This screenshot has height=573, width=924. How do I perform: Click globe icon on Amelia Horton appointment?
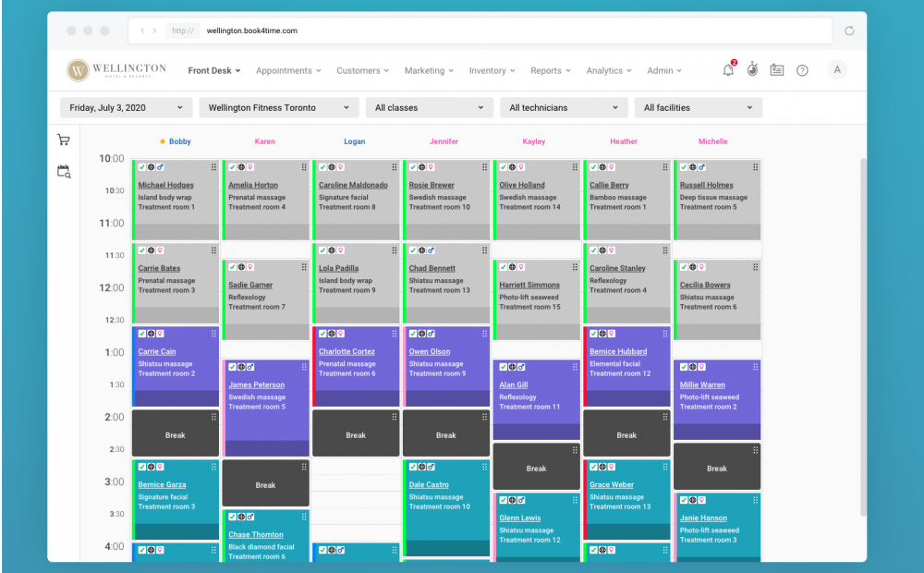tap(241, 167)
